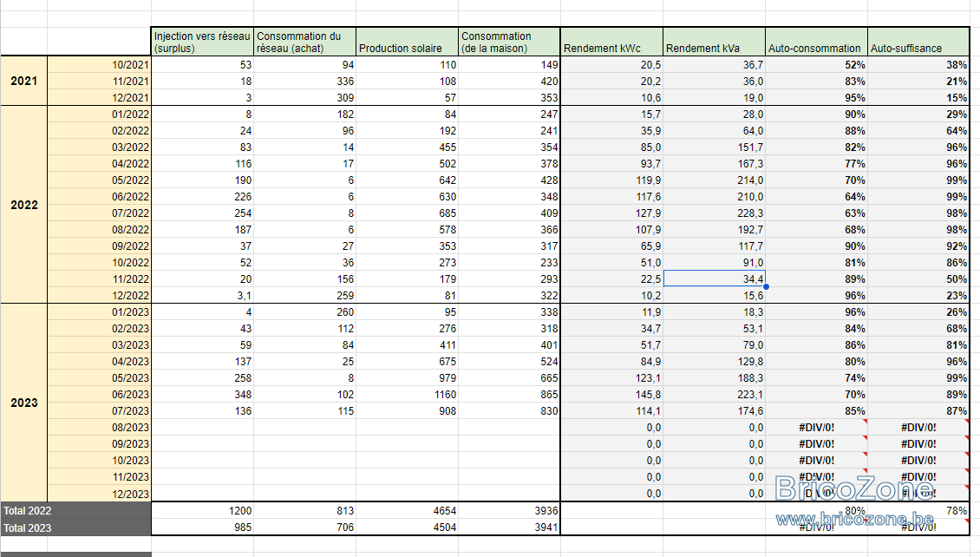
Task: Click Rendement kWc 0,0 for 09/2023
Action: click(x=612, y=444)
